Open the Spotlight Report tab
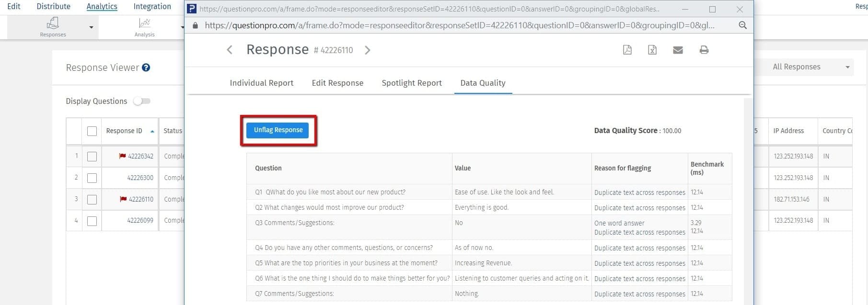 [412, 83]
